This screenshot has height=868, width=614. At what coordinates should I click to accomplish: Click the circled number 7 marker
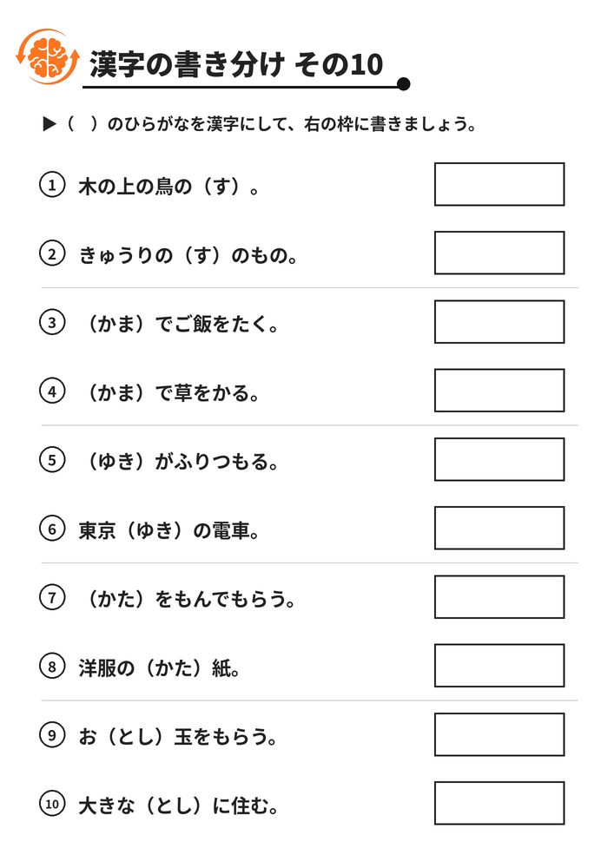52,597
